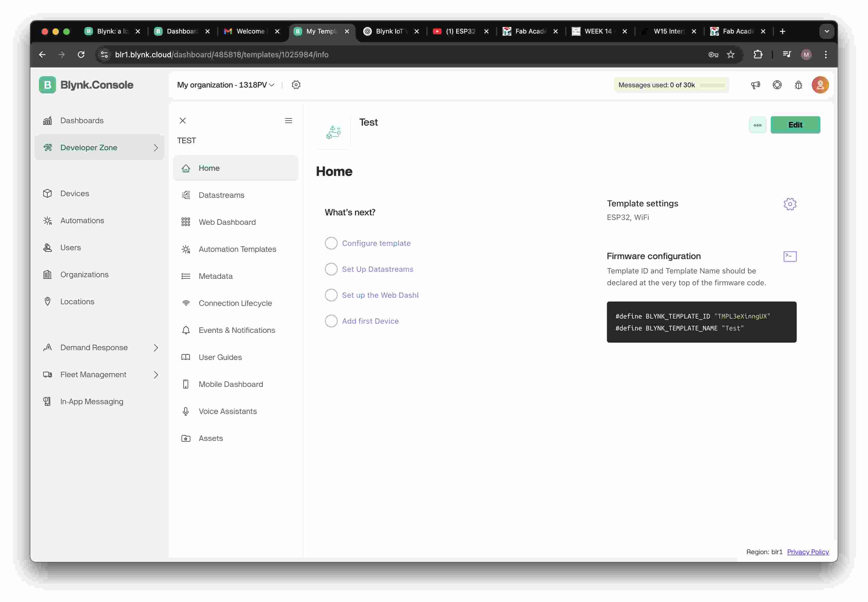This screenshot has width=868, height=602.
Task: Reload the page
Action: click(x=81, y=55)
